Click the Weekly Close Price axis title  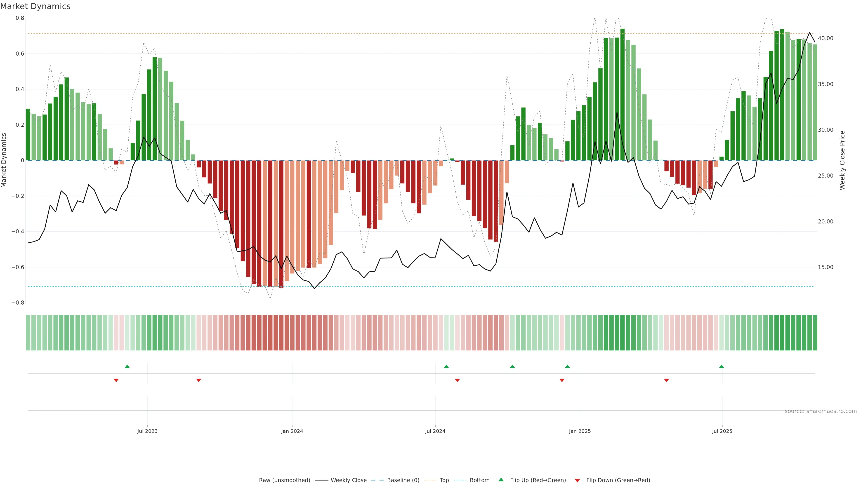[842, 160]
